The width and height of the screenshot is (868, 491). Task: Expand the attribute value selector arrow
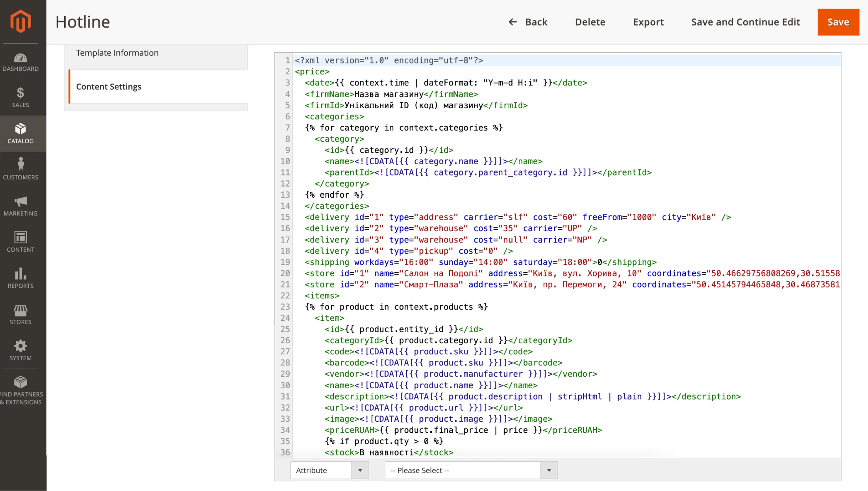coord(548,470)
